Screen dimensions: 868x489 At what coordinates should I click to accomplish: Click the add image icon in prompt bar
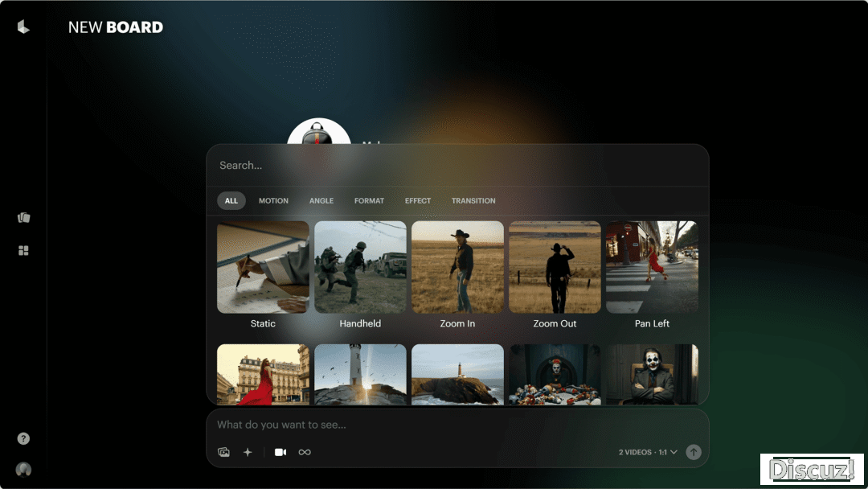223,453
